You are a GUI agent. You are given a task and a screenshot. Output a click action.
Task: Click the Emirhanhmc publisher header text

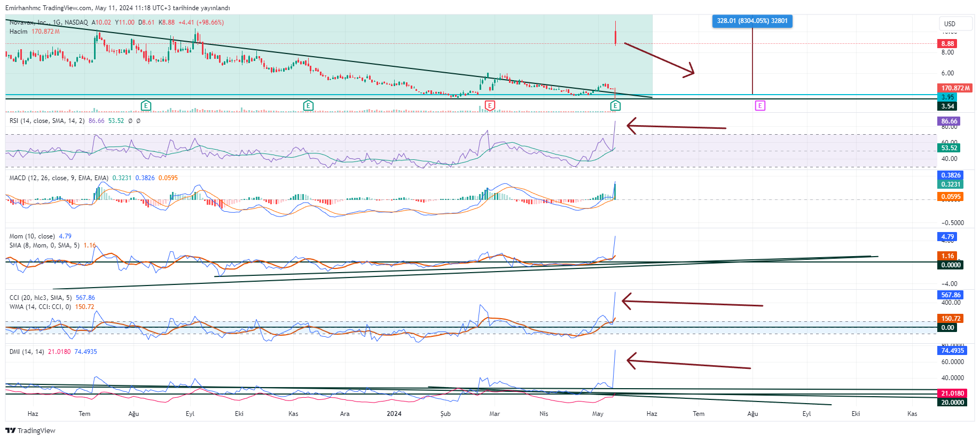tap(117, 8)
